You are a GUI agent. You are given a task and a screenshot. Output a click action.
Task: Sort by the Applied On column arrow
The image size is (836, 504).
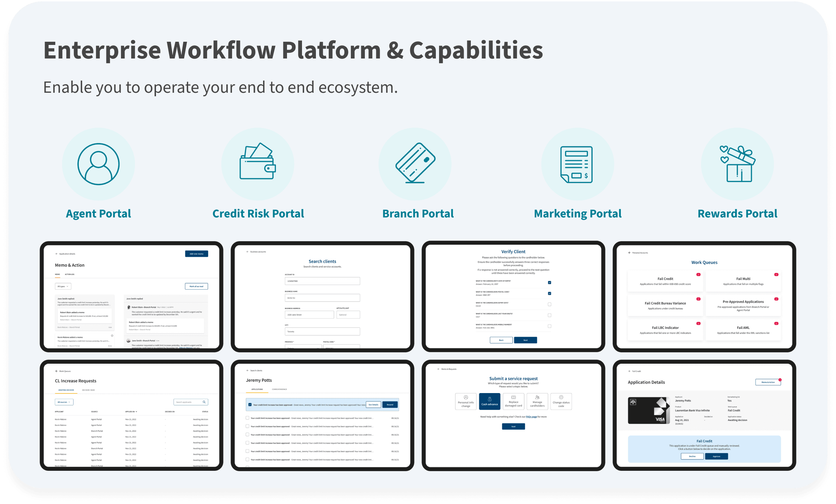tap(136, 412)
